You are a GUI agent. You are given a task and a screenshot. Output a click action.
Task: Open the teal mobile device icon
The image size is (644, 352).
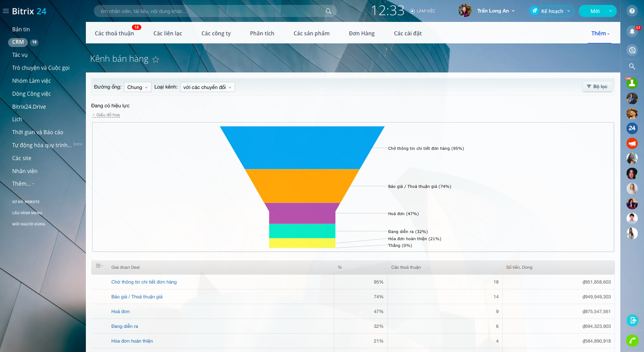[x=632, y=320]
